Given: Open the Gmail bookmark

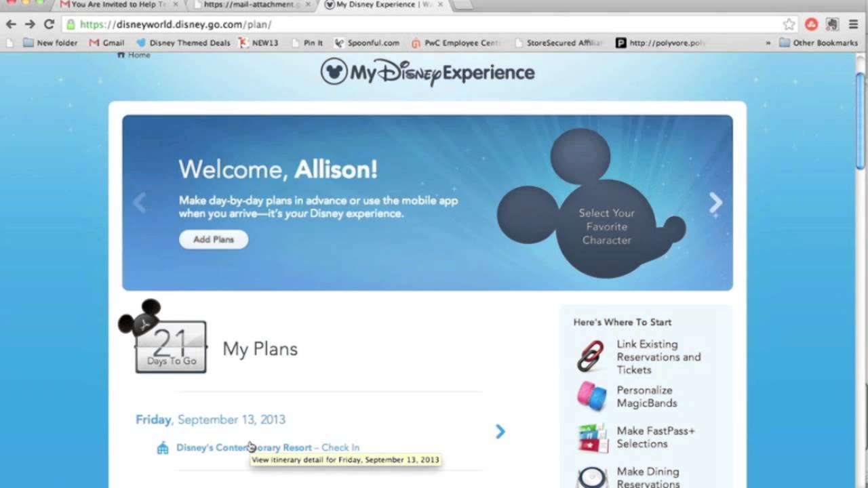Looking at the screenshot, I should [107, 43].
